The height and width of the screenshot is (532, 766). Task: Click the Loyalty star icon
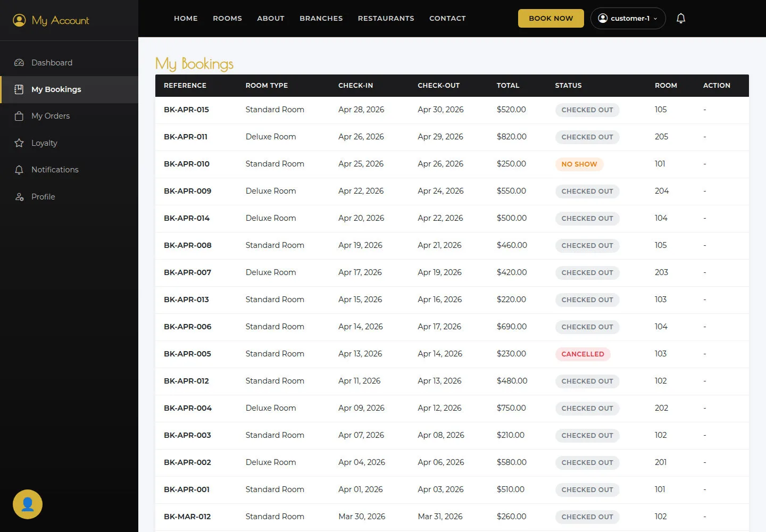click(19, 143)
